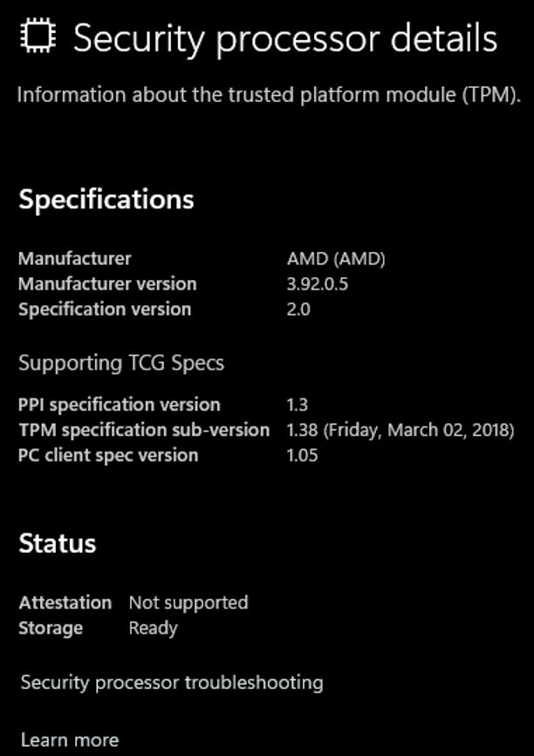
Task: Select the specification version value 2.0
Action: coord(298,309)
